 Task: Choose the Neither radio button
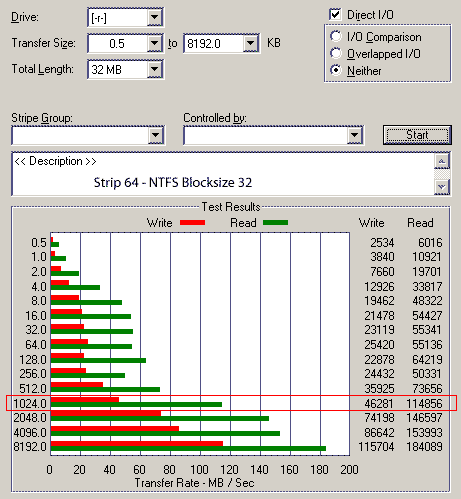tap(336, 70)
